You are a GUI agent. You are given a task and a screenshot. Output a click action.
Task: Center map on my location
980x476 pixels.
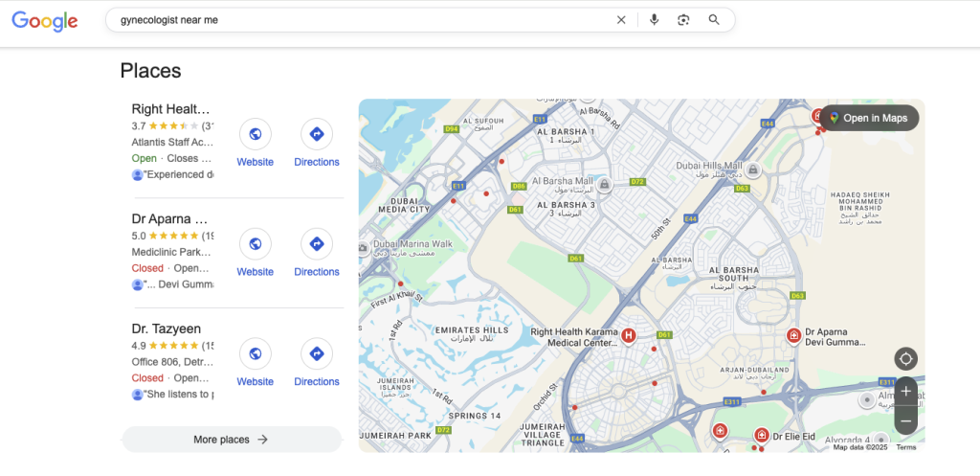(905, 359)
